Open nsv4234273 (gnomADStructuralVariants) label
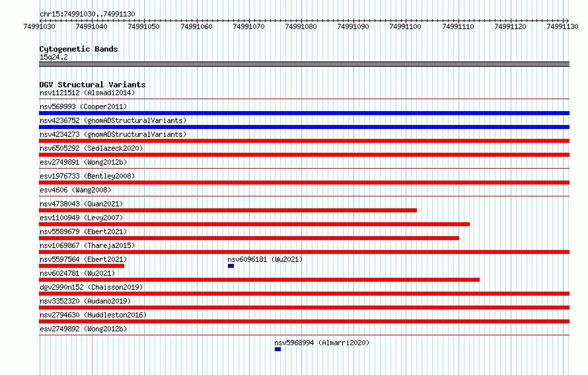 pos(113,134)
